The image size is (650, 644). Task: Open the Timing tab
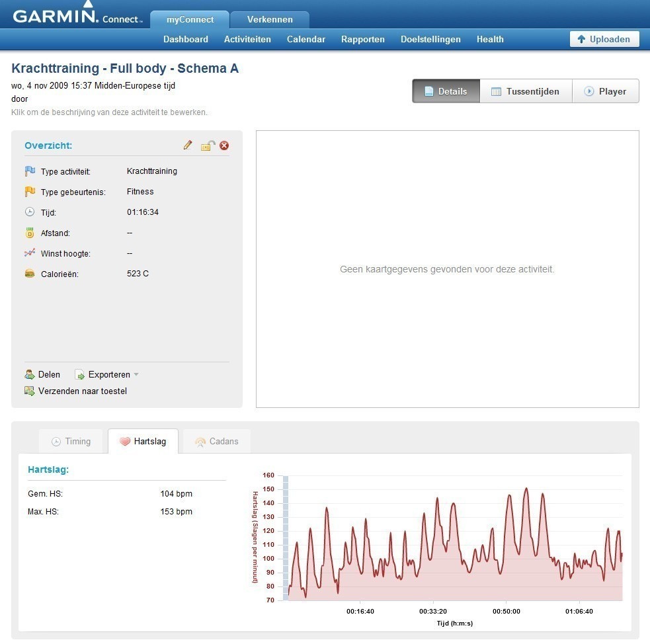coord(71,442)
